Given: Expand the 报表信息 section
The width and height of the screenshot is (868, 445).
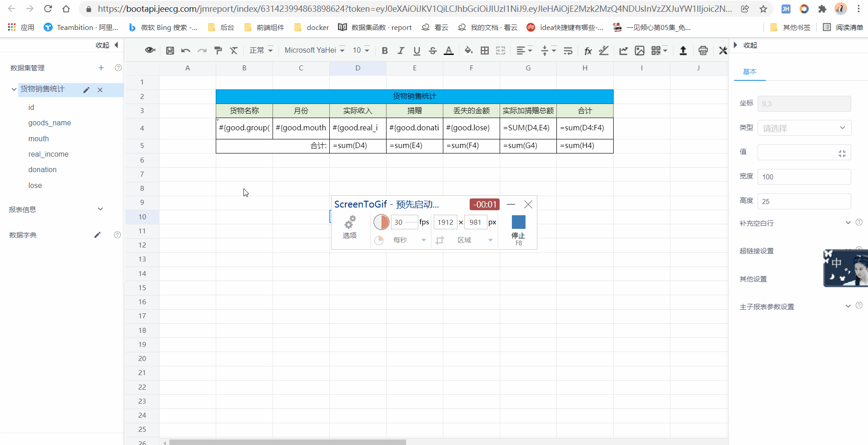Looking at the screenshot, I should 100,209.
